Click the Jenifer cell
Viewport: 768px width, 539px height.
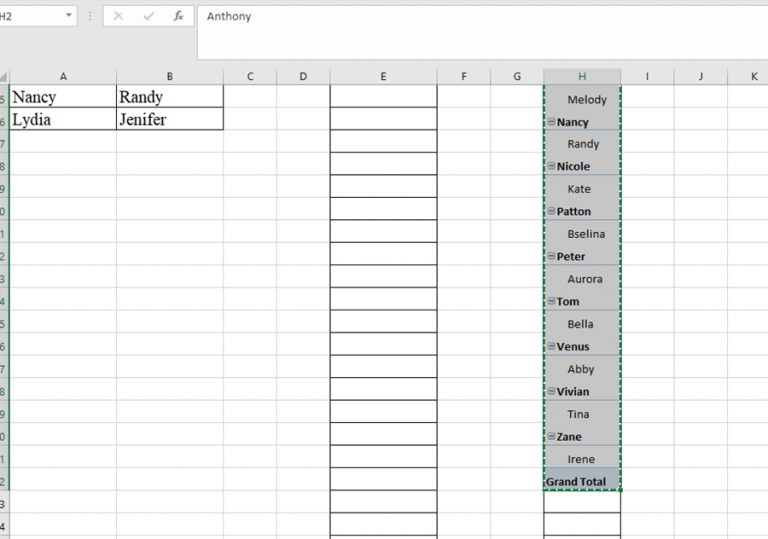(169, 119)
